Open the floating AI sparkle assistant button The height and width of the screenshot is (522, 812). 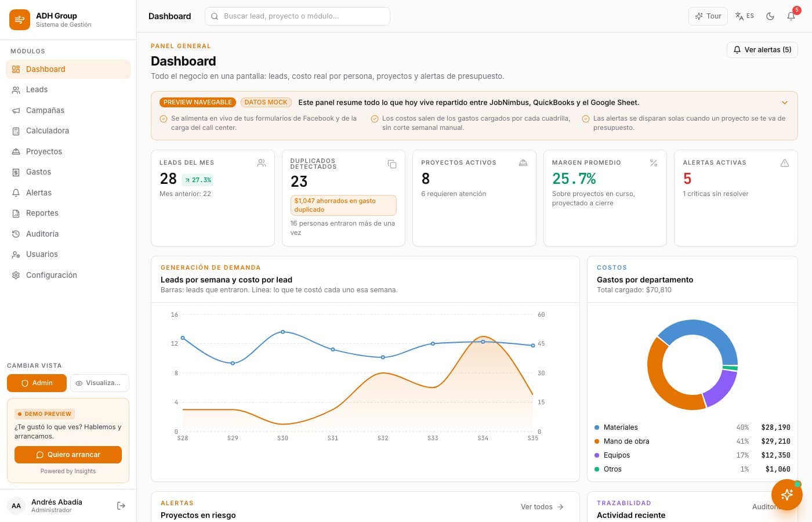pos(787,494)
